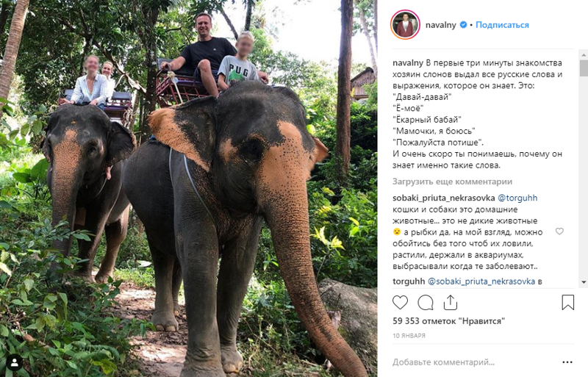The height and width of the screenshot is (377, 588).
Task: Focus the Добавьте комментарий input field
Action: pos(474,362)
